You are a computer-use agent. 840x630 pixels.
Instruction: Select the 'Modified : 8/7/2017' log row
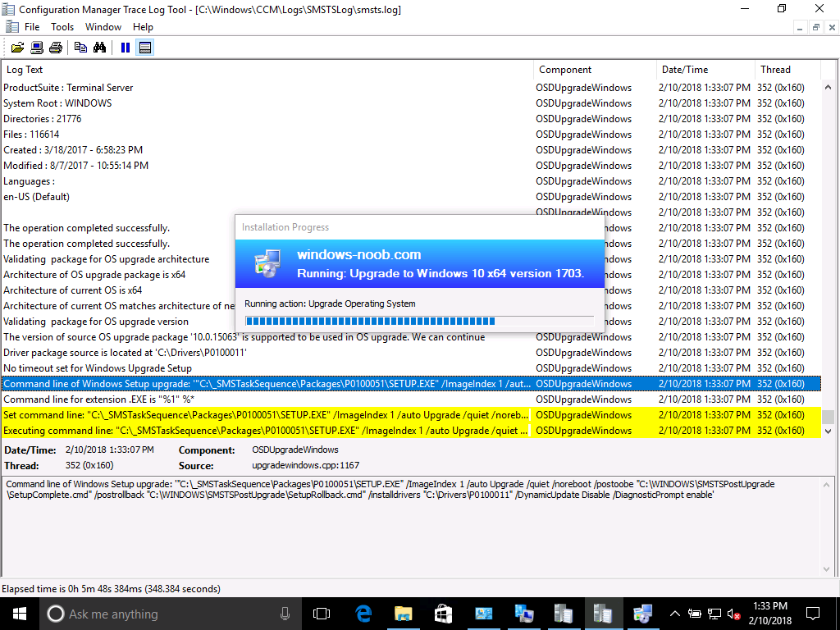point(411,165)
